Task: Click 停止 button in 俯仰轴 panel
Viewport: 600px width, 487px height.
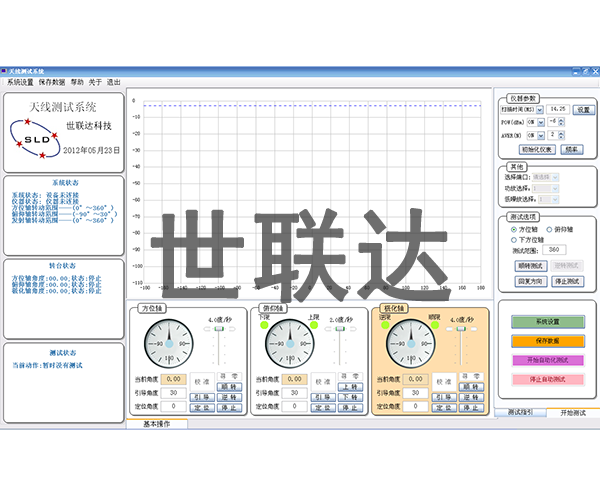Action: coord(350,408)
